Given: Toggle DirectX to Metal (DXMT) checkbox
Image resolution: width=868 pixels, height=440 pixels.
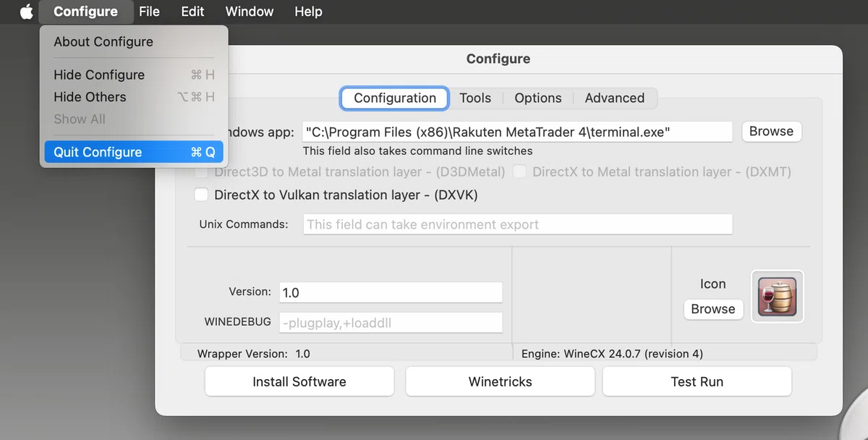Looking at the screenshot, I should [519, 172].
